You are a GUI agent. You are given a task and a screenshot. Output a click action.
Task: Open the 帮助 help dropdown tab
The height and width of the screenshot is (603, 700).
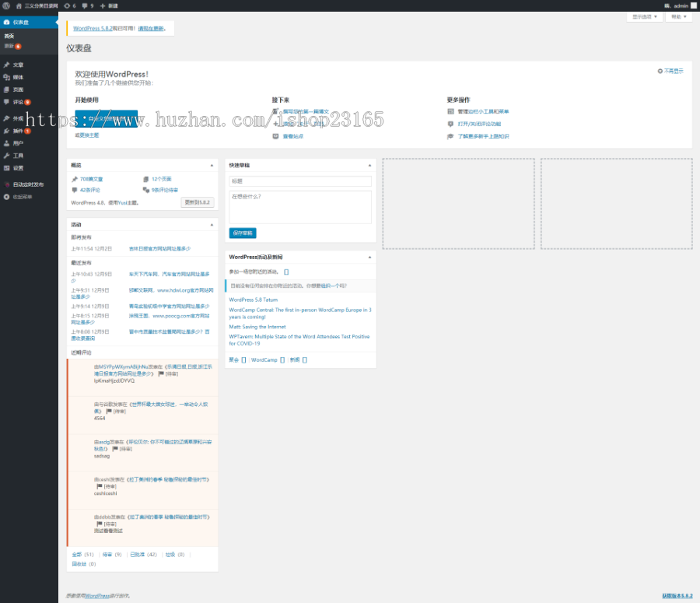click(678, 16)
